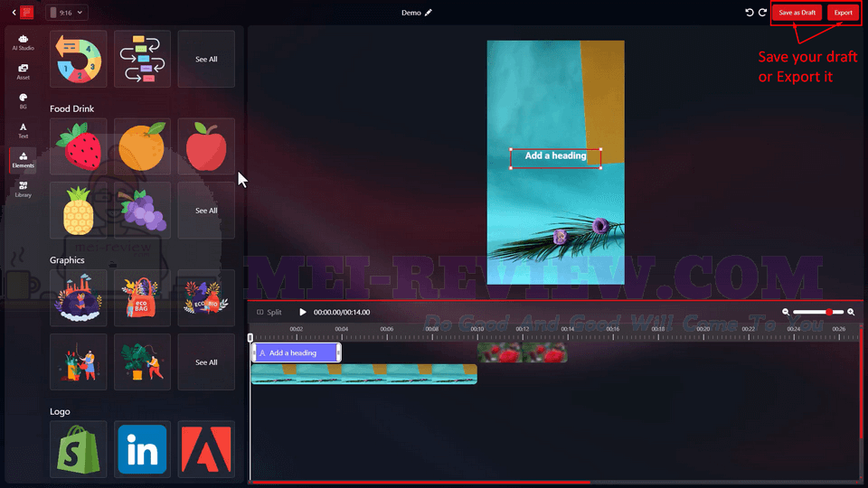
Task: Edit project name with pencil icon
Action: 428,12
